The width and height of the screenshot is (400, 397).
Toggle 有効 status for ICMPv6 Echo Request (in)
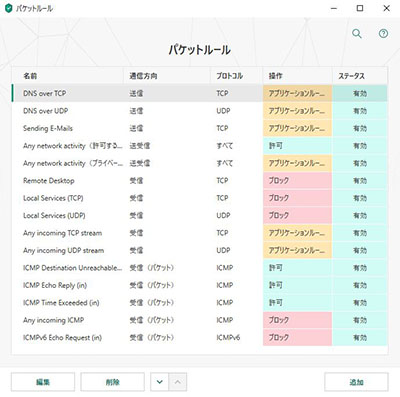click(x=360, y=337)
